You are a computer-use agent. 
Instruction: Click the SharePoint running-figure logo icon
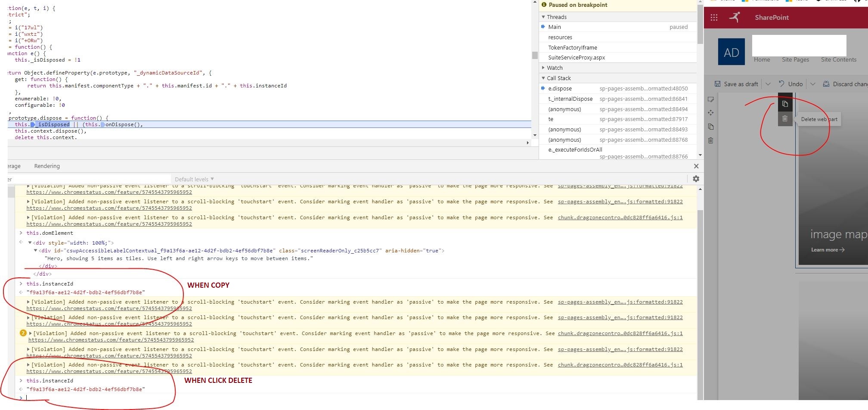tap(735, 17)
